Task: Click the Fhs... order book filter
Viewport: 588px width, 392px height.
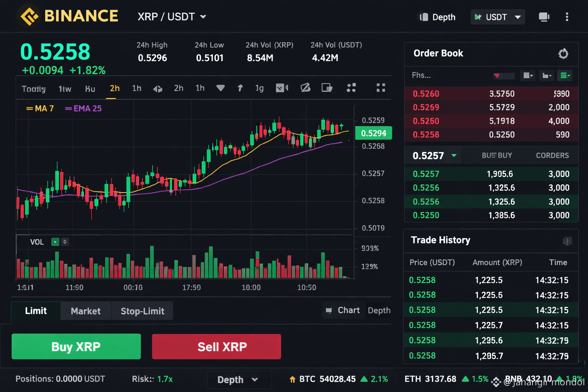Action: point(421,75)
